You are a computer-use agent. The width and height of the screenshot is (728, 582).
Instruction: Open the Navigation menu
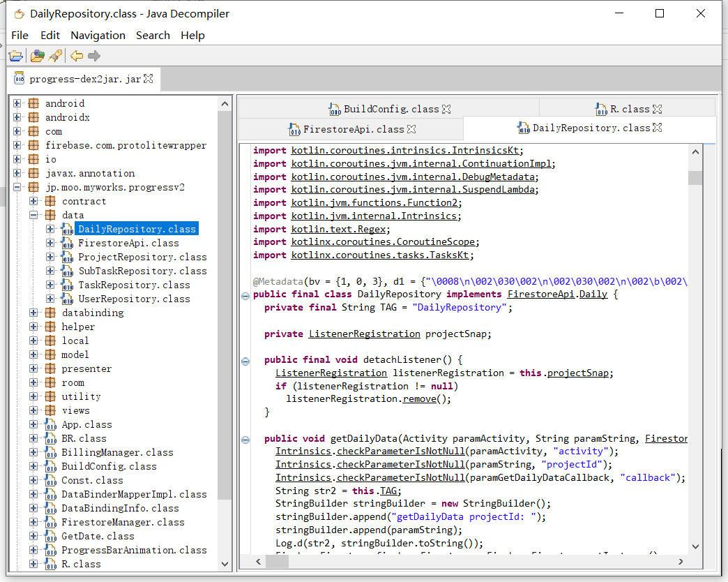(x=98, y=36)
